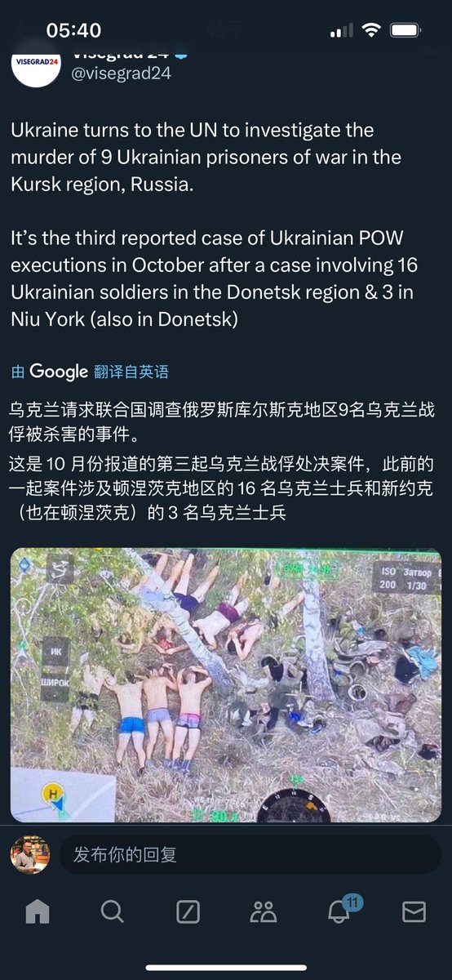Tap the 发布你的回复 reply field
This screenshot has height=980, width=452.
(250, 854)
